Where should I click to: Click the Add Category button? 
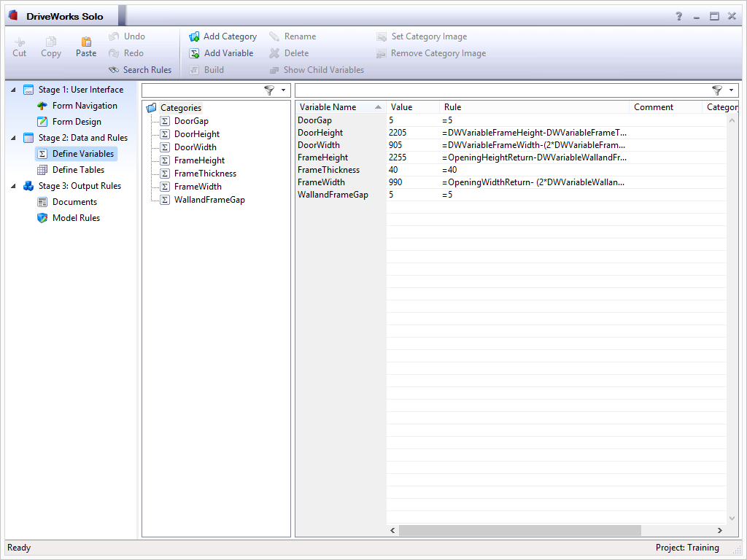tap(223, 36)
